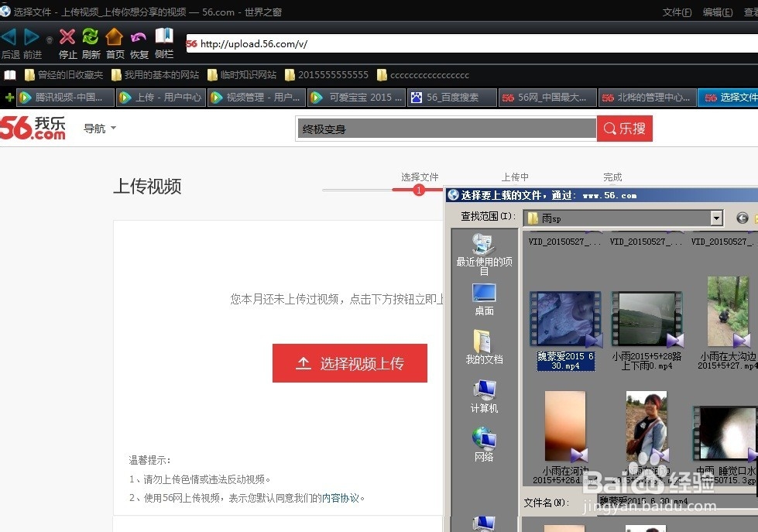This screenshot has width=758, height=532.
Task: Select the 魏蒙爱2015 video thumbnail
Action: click(x=565, y=317)
